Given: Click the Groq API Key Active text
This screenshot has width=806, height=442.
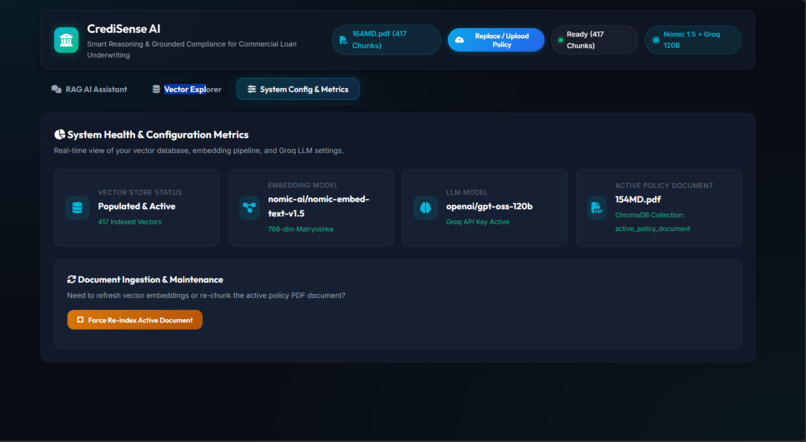Looking at the screenshot, I should pyautogui.click(x=478, y=222).
